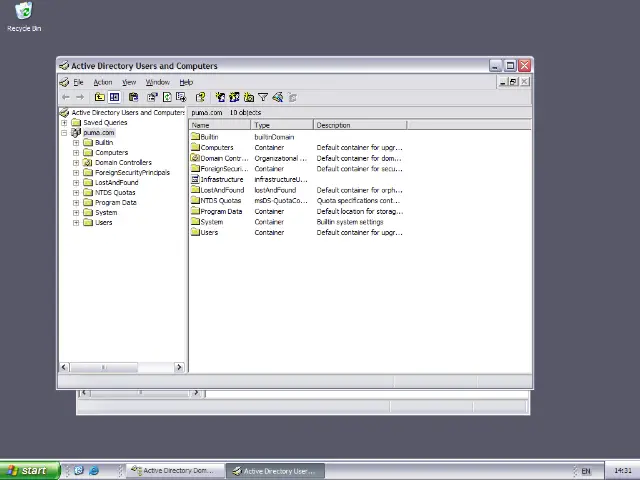Viewport: 640px width, 480px height.
Task: Open filter options with funnel icon
Action: [263, 97]
